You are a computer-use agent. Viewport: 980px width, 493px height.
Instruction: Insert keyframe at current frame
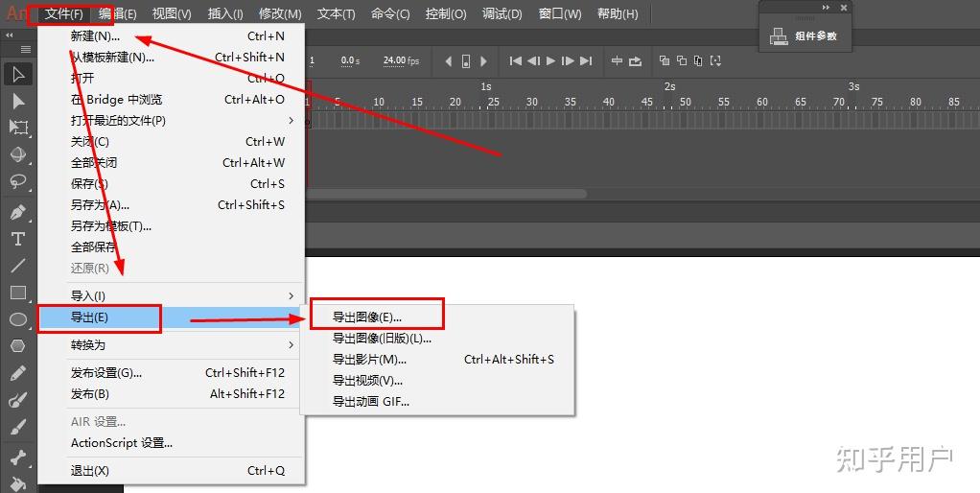click(x=466, y=61)
